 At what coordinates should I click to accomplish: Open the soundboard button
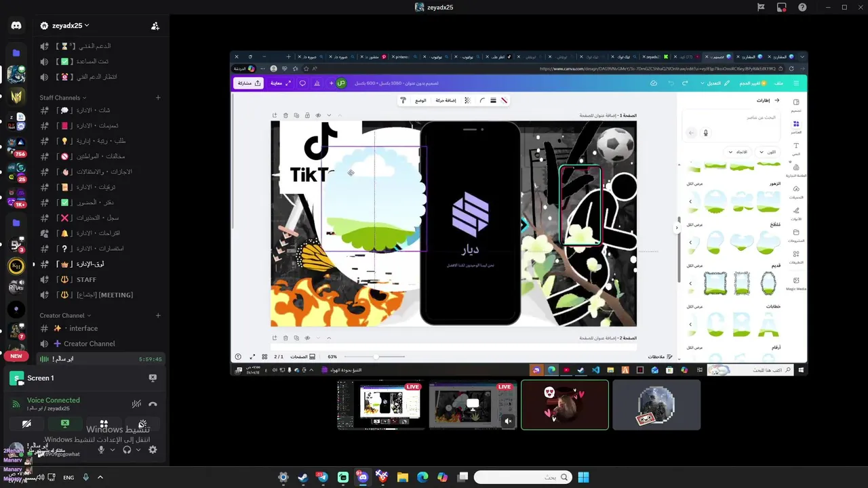(142, 424)
